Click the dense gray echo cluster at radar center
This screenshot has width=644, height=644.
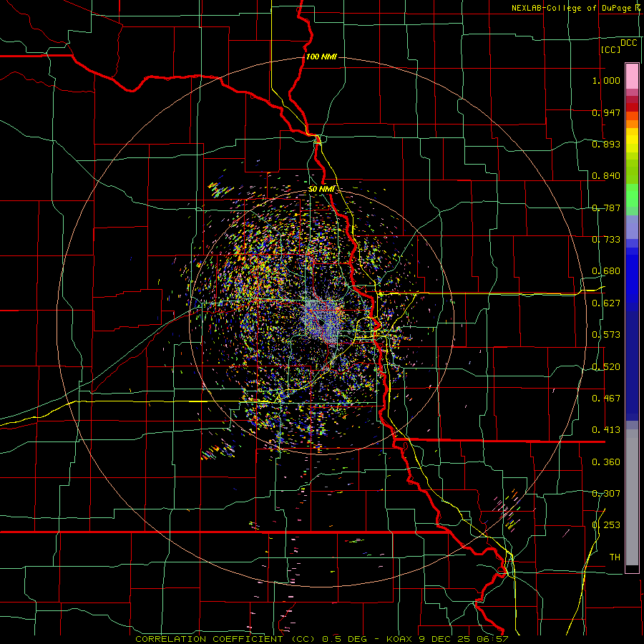pyautogui.click(x=324, y=321)
